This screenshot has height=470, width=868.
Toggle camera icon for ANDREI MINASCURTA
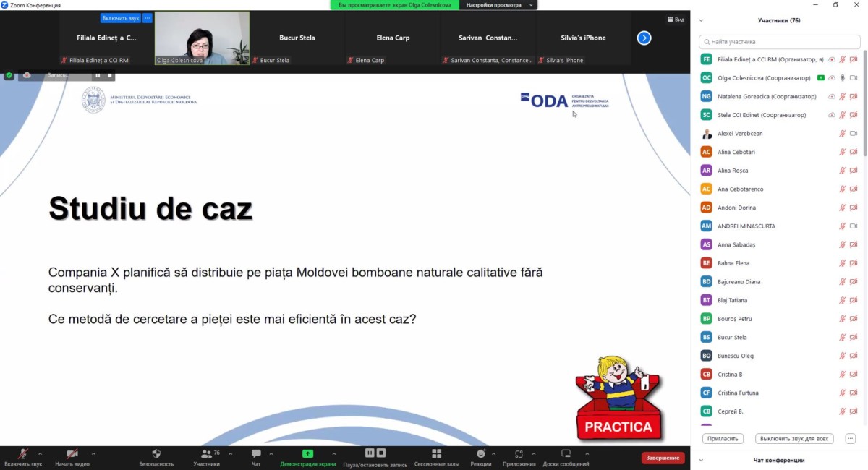pos(854,226)
